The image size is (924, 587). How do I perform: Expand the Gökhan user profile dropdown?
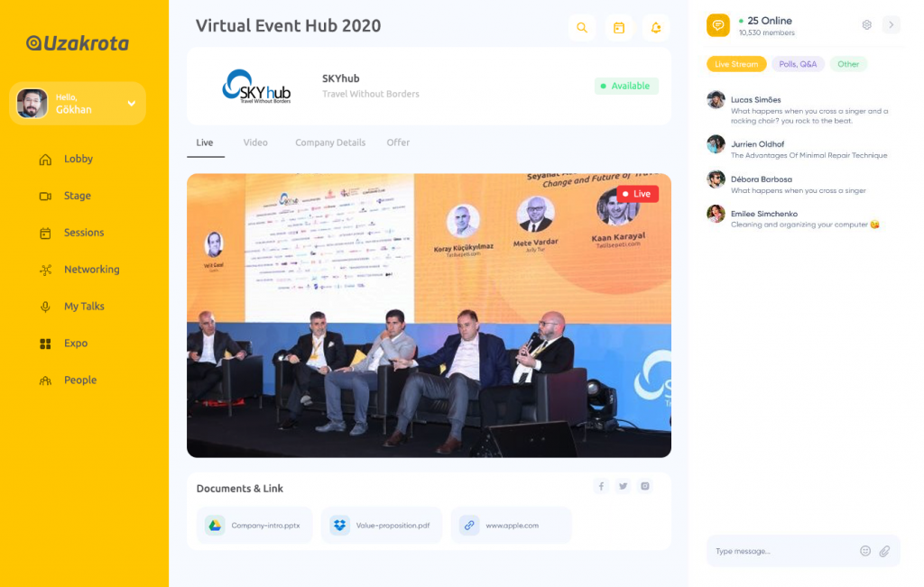tap(131, 104)
